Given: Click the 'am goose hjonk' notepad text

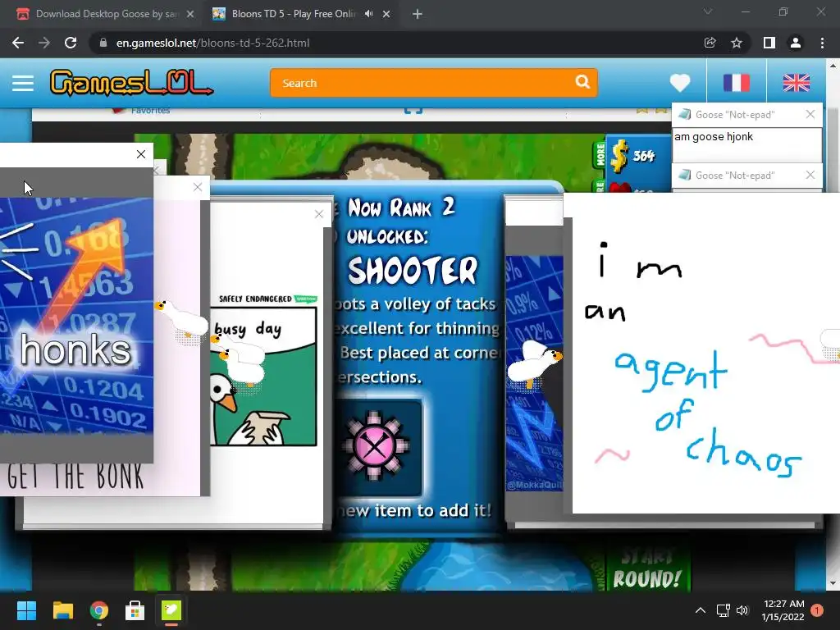Looking at the screenshot, I should [714, 137].
